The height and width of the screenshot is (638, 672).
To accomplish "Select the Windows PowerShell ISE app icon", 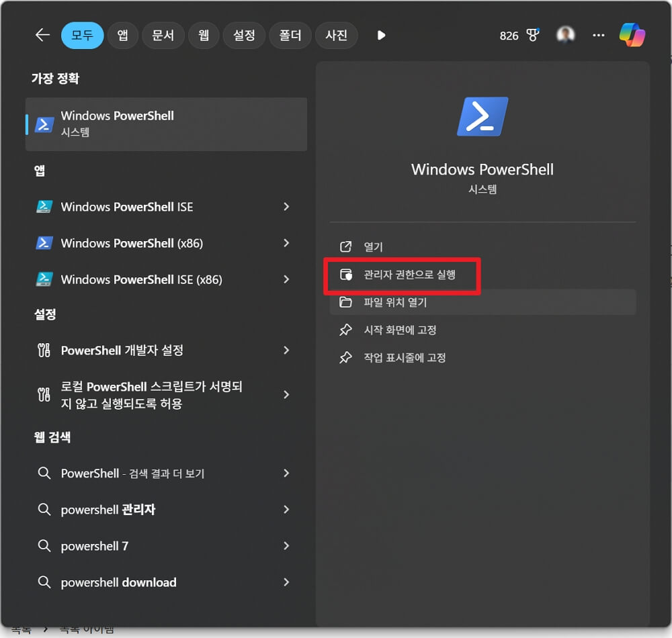I will (x=44, y=207).
